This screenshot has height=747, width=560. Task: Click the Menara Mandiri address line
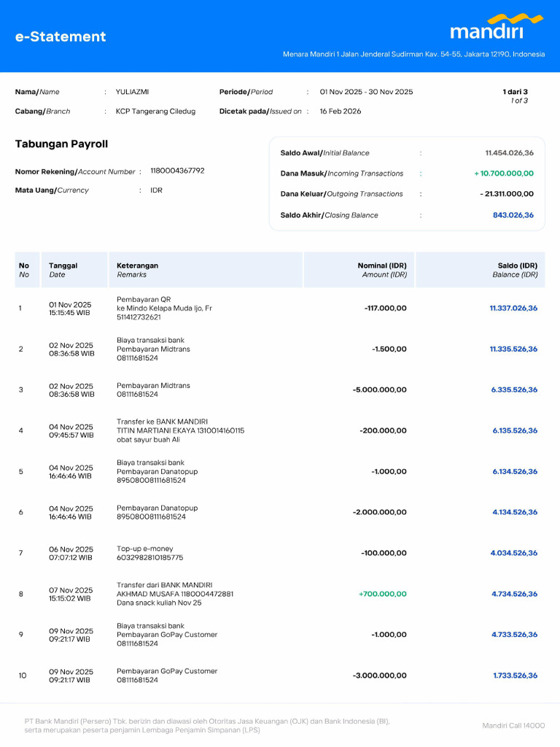414,54
